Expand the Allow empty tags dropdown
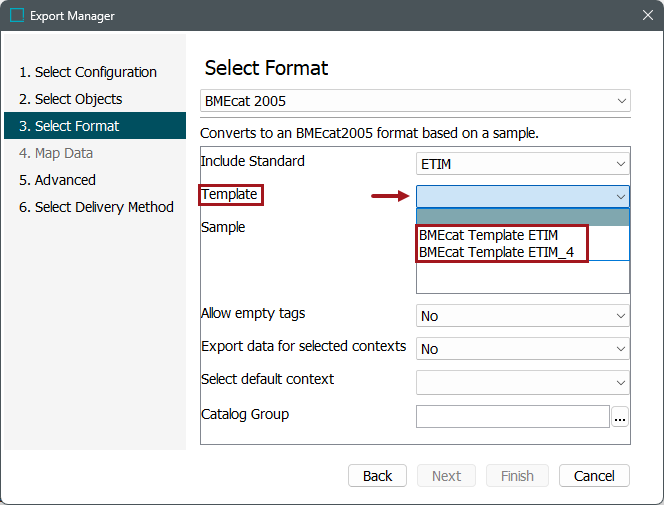664x505 pixels. tap(523, 316)
